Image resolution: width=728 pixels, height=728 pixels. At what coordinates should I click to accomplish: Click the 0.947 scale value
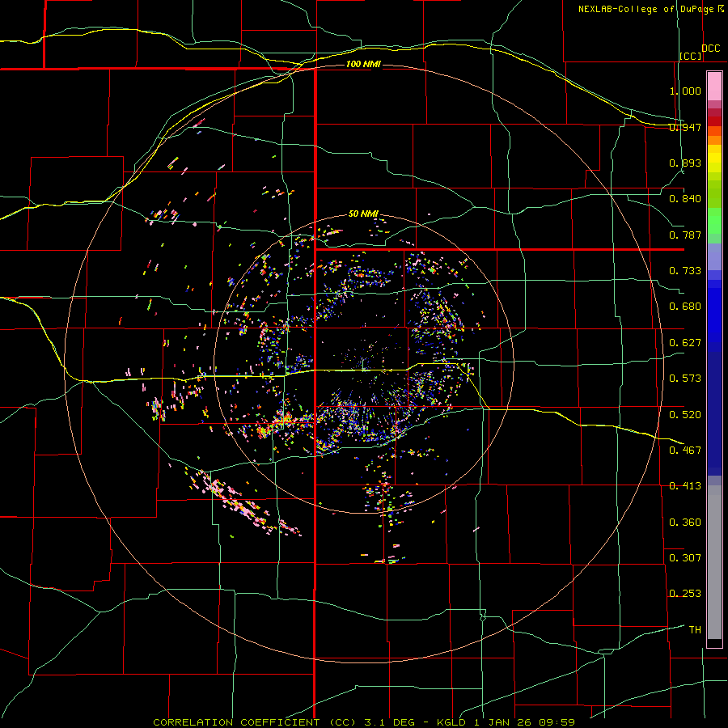click(x=685, y=127)
